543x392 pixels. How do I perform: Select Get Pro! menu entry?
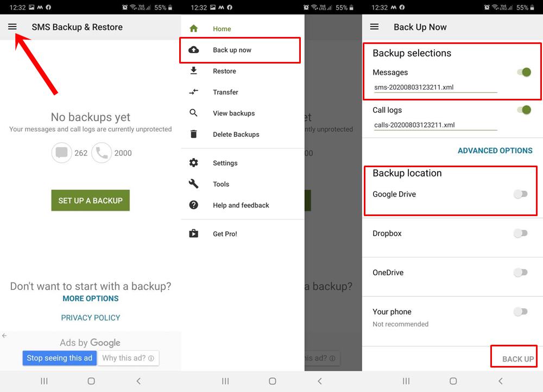point(242,234)
